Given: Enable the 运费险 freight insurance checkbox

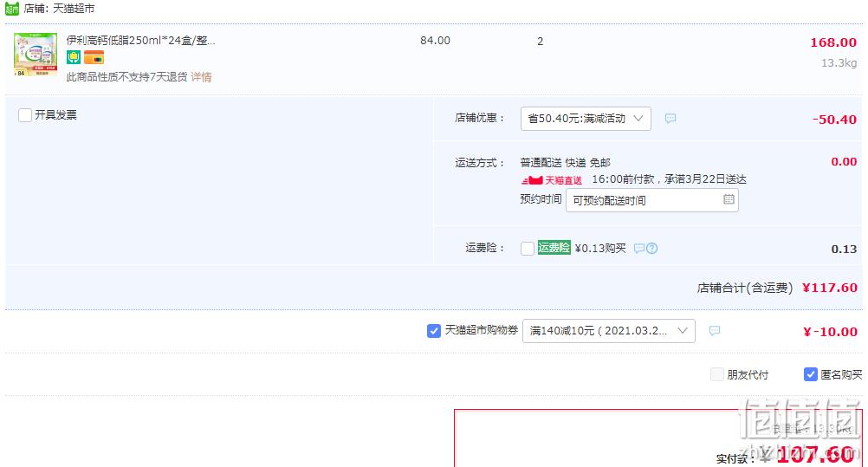Looking at the screenshot, I should click(528, 248).
